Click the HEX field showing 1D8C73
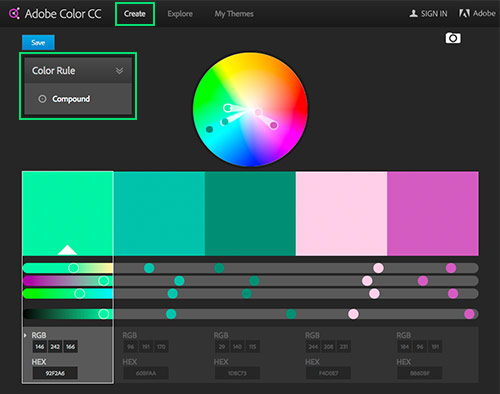500x394 pixels. coord(237,373)
